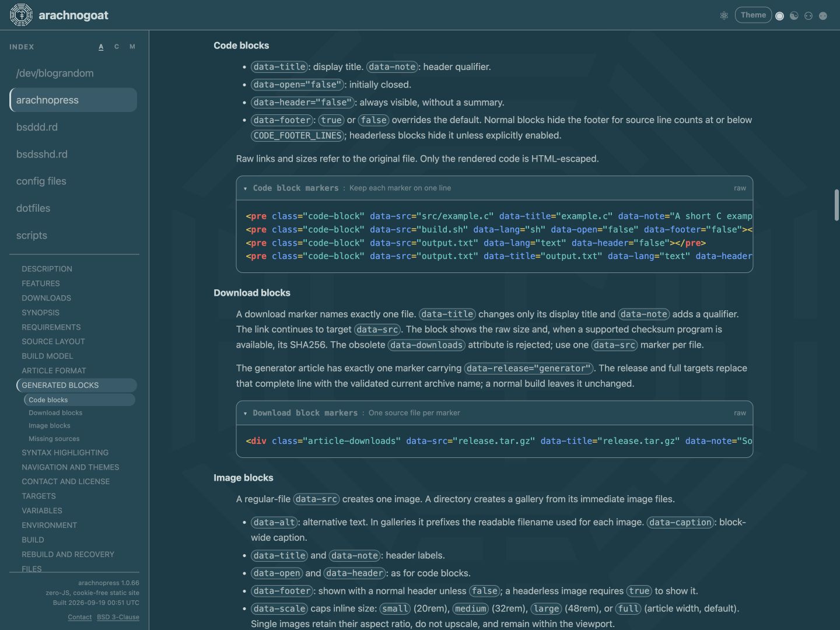
Task: Open the /dev/blograndom article
Action: point(73,73)
